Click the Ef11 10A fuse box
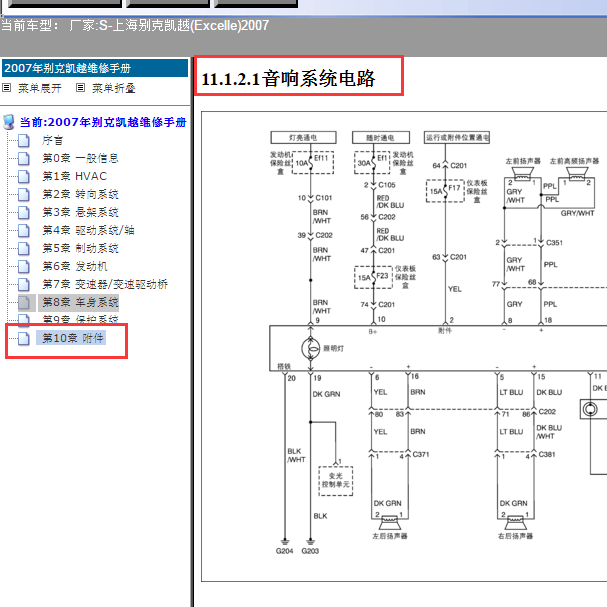The image size is (607, 607). click(313, 163)
